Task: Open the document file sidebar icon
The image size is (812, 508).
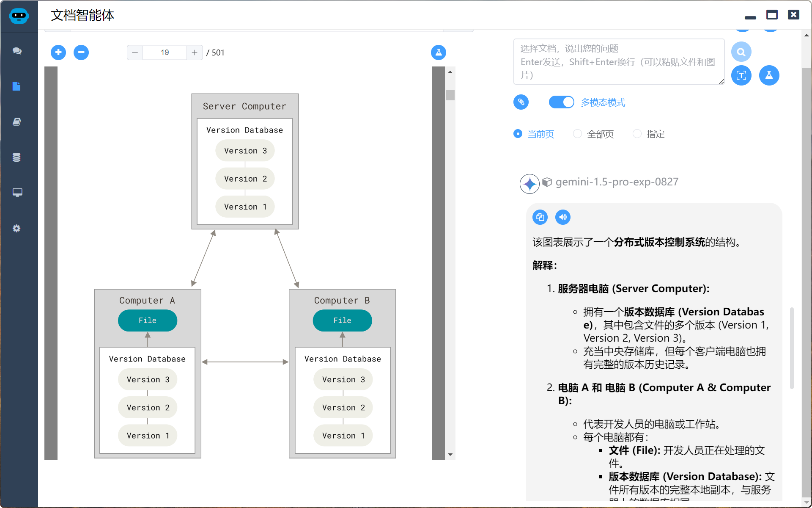Action: [16, 86]
